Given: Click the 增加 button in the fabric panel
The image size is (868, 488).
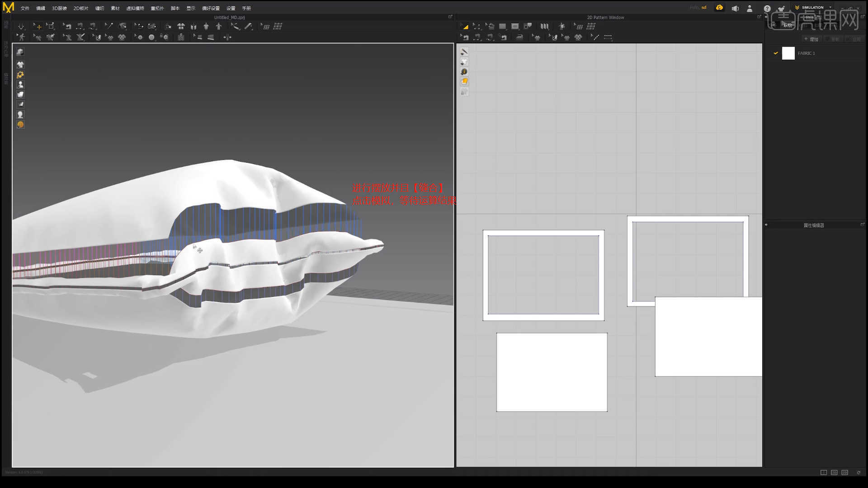Looking at the screenshot, I should [x=811, y=39].
